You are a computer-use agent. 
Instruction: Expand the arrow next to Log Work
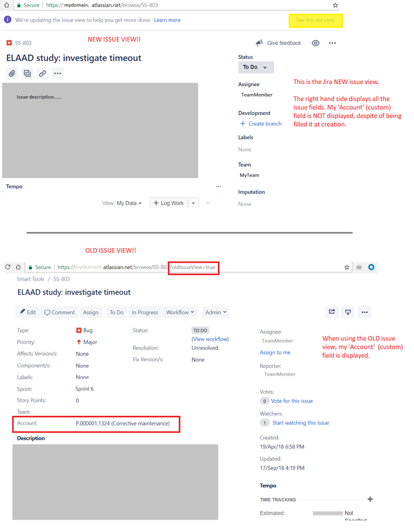(193, 203)
